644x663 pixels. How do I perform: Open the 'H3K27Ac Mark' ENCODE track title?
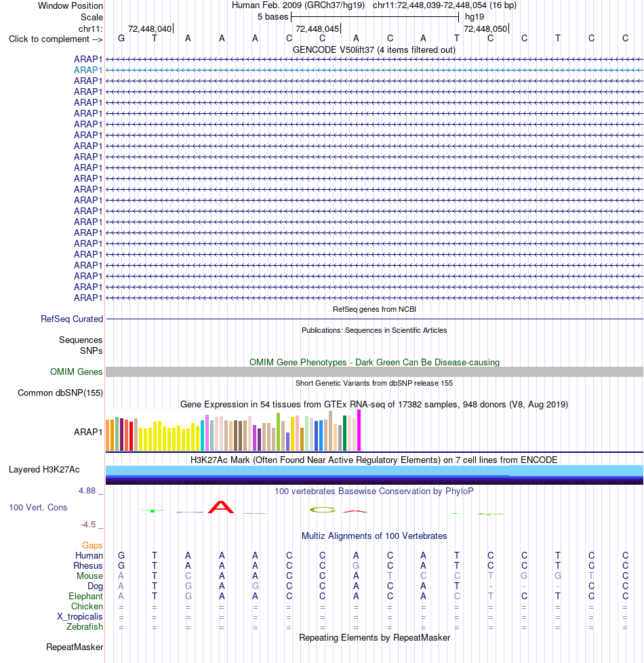(374, 460)
